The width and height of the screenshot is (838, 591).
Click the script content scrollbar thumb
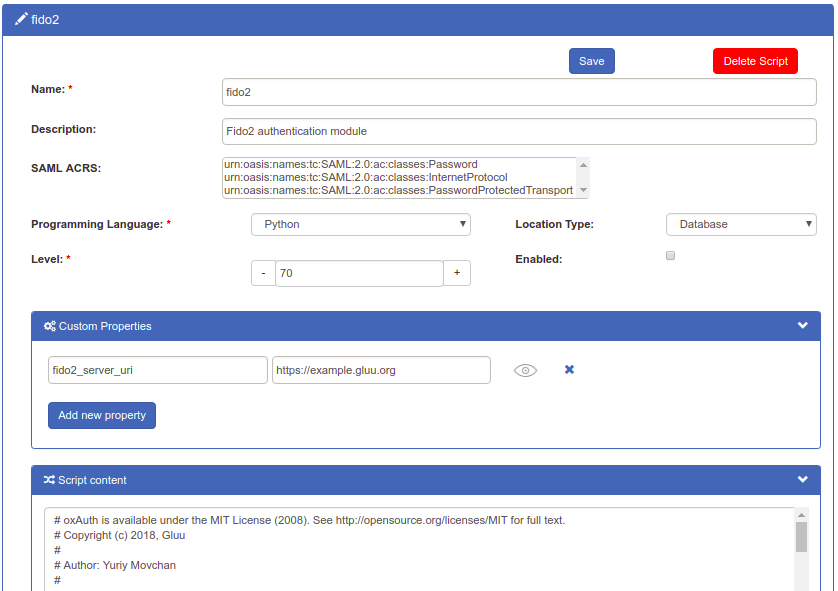[801, 537]
